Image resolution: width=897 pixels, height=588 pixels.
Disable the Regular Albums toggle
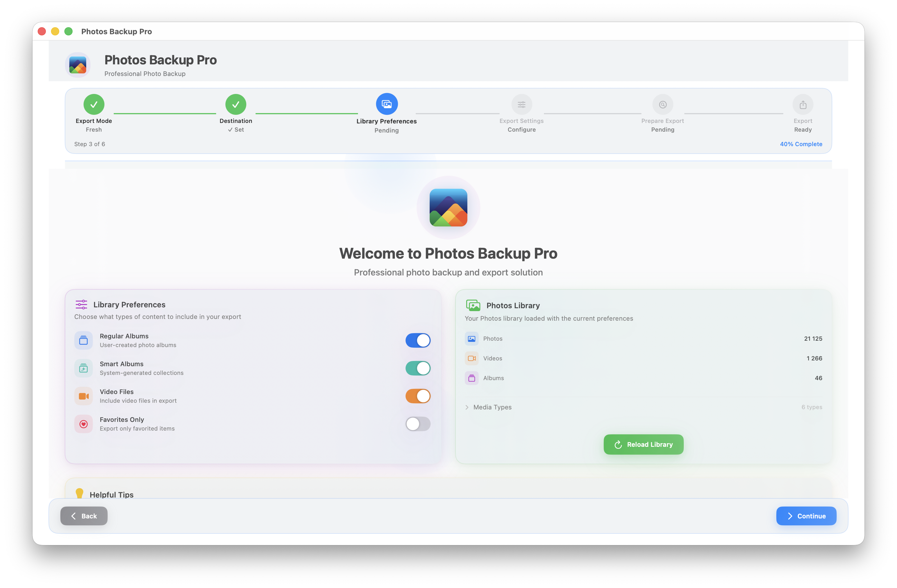(418, 340)
